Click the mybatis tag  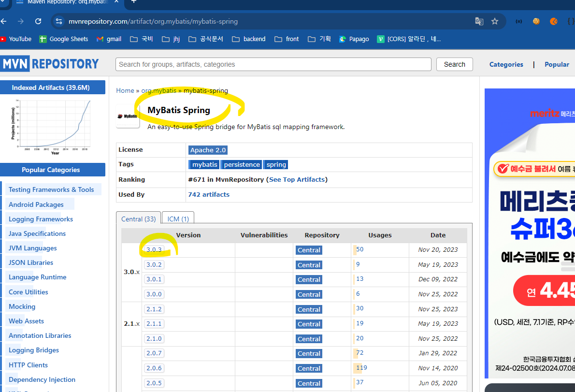coord(204,165)
